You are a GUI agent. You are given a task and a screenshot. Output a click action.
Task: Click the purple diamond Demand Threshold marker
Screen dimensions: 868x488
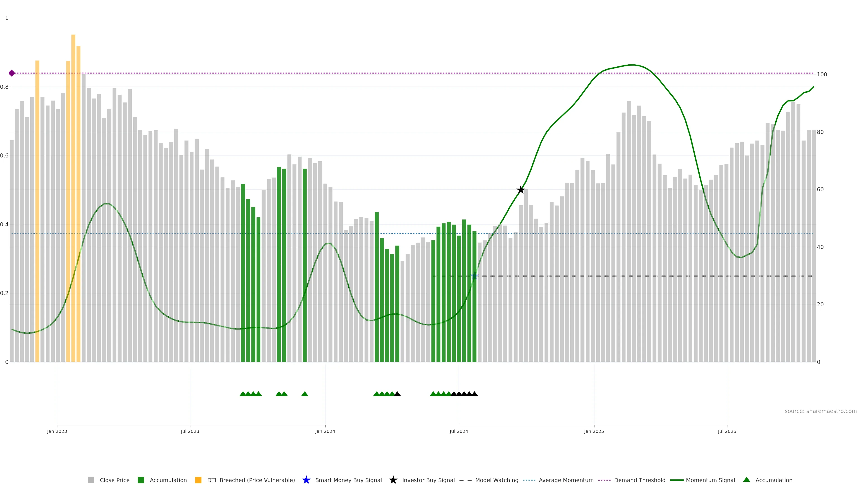click(x=12, y=73)
